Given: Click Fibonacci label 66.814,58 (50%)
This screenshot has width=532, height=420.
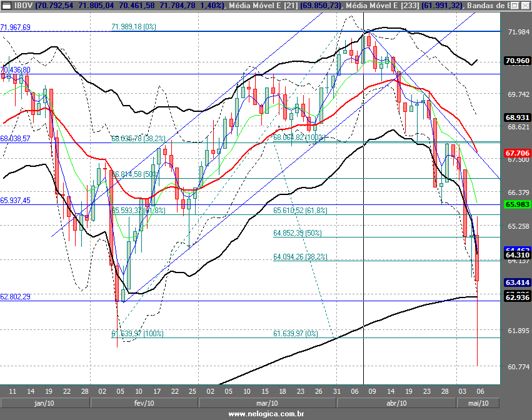Looking at the screenshot, I should pos(135,174).
